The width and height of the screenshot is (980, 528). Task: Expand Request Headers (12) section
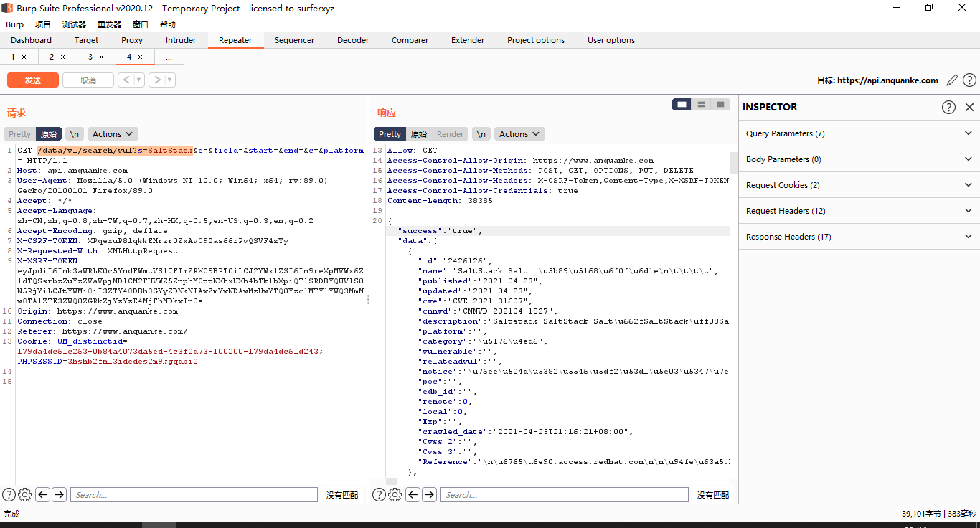[x=859, y=211]
